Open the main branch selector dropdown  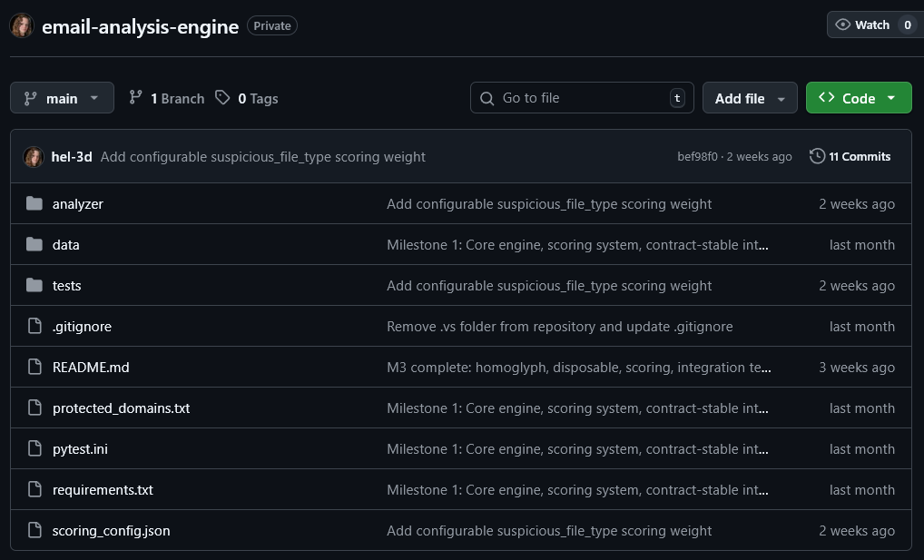(x=62, y=97)
